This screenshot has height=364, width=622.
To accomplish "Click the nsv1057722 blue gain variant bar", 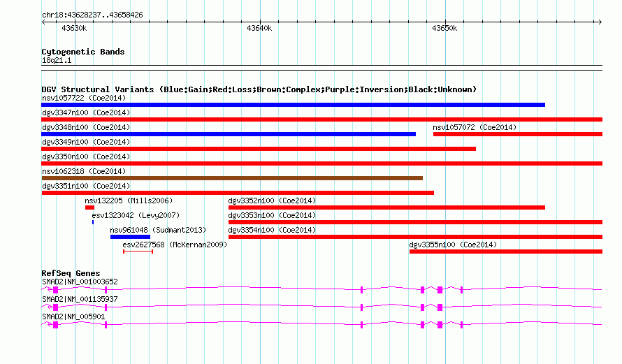I will pos(293,105).
